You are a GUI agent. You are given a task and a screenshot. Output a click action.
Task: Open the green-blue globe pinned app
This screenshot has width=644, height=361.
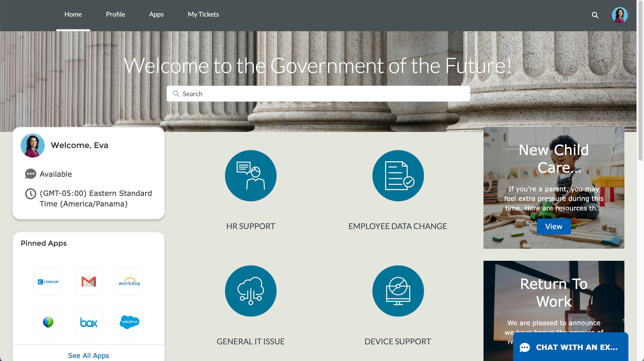point(48,322)
